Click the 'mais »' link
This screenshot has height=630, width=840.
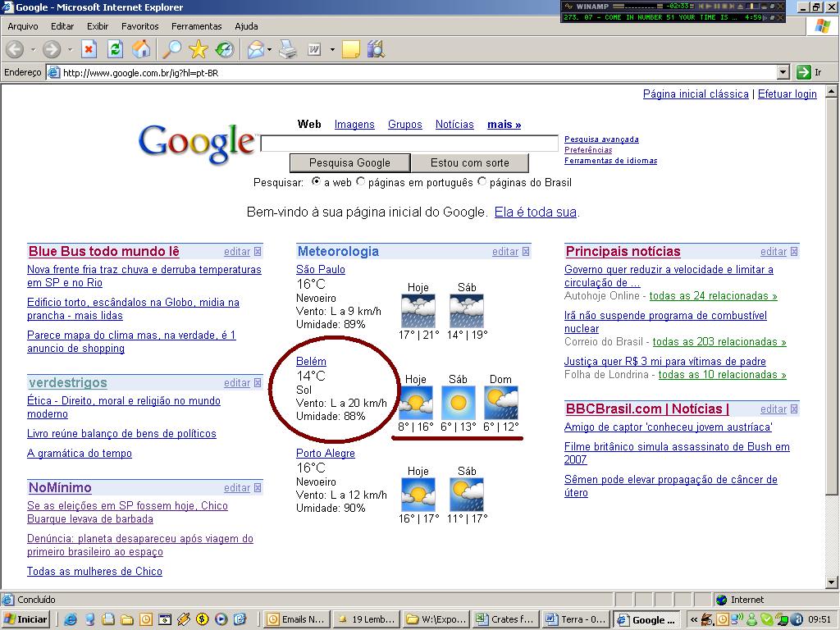coord(504,125)
